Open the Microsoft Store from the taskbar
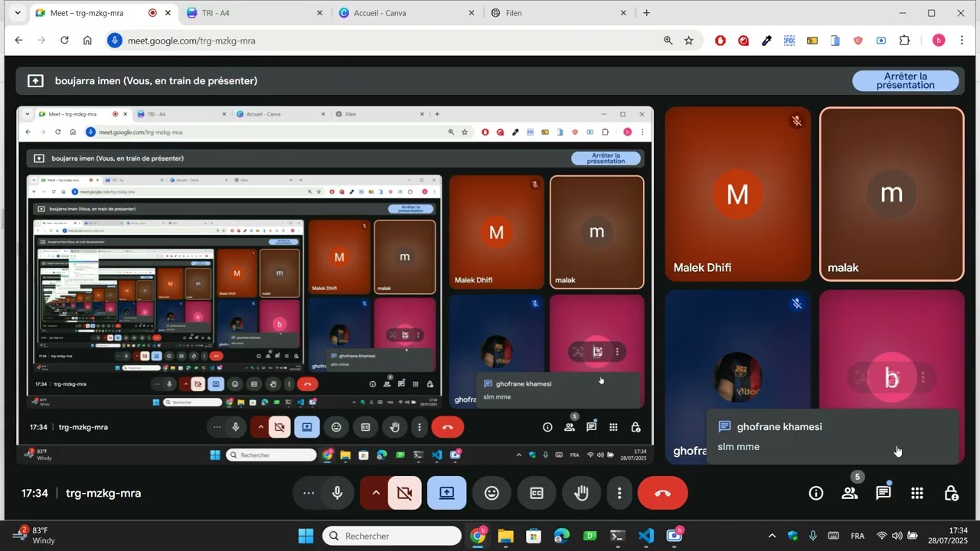 (534, 536)
